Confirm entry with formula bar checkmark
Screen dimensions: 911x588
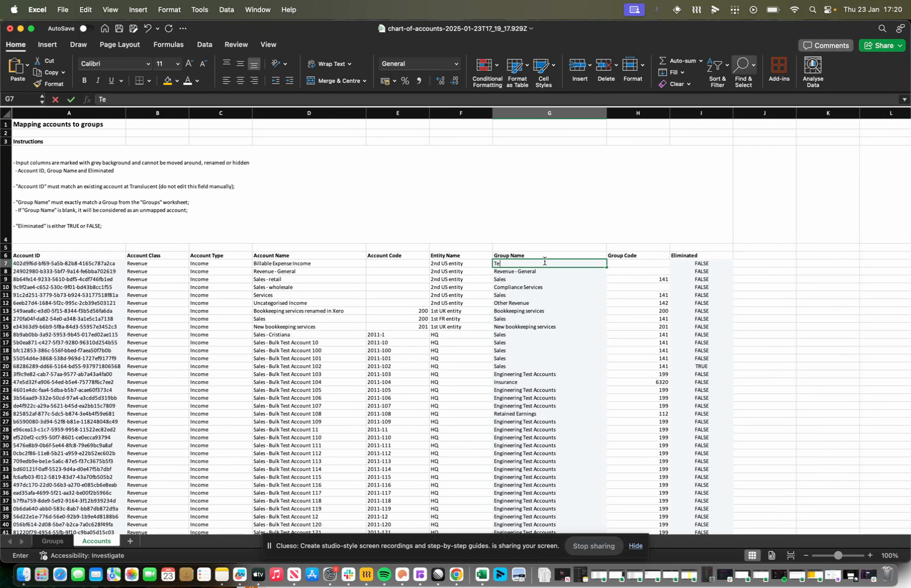(71, 100)
